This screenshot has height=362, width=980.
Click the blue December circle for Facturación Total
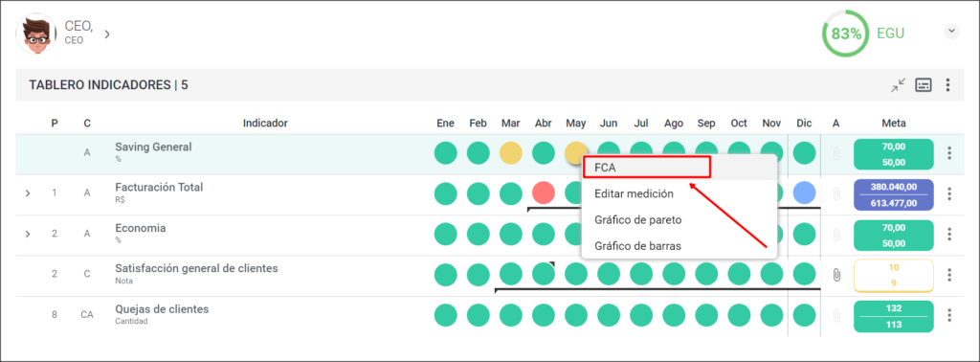(x=804, y=193)
